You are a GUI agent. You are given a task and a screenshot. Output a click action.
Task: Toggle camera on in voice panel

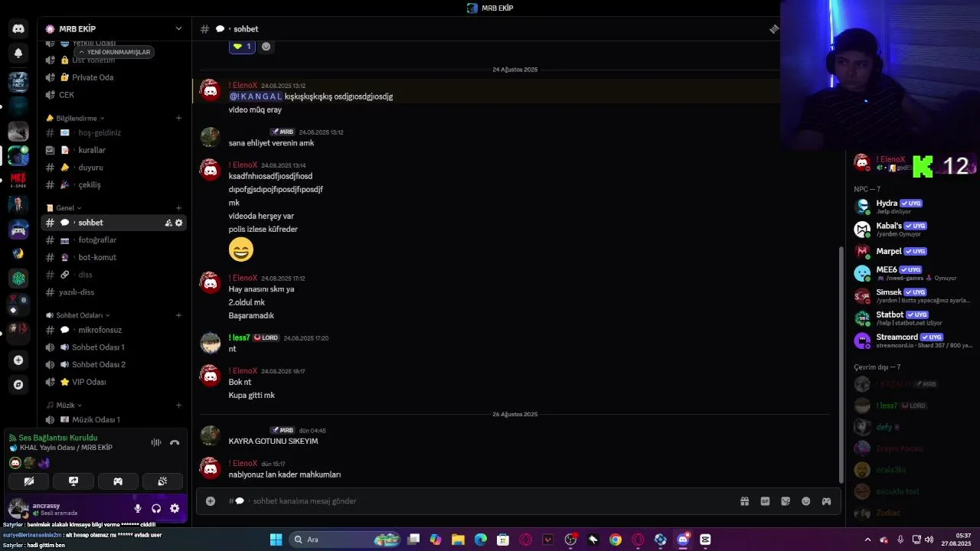pyautogui.click(x=29, y=481)
